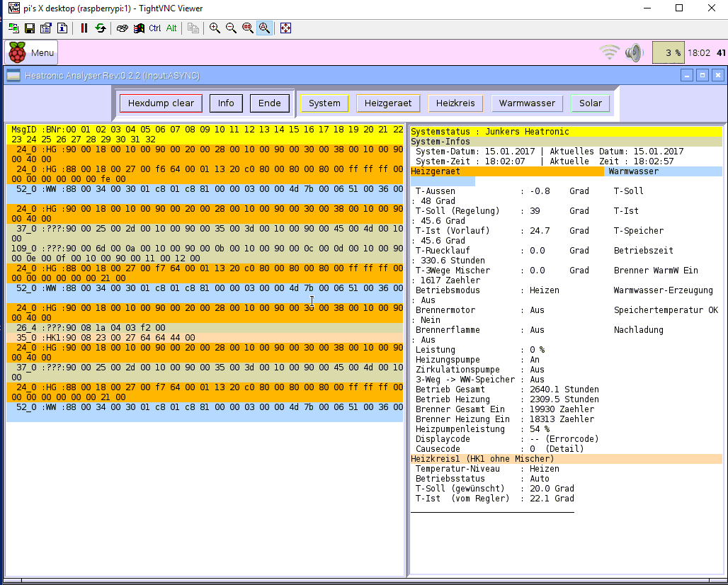728x585 pixels.
Task: Switch to the Heizgeraet view
Action: pyautogui.click(x=388, y=103)
